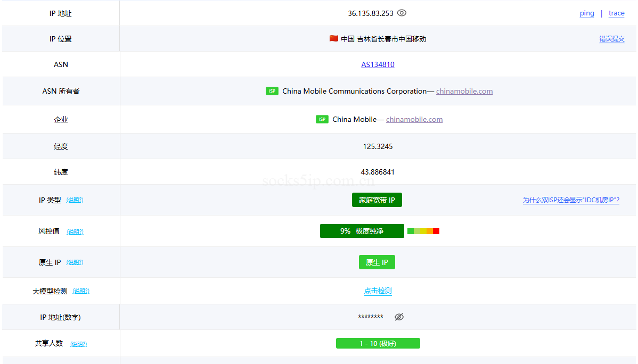Click the IP 地址 row label
The height and width of the screenshot is (364, 638).
click(x=61, y=13)
